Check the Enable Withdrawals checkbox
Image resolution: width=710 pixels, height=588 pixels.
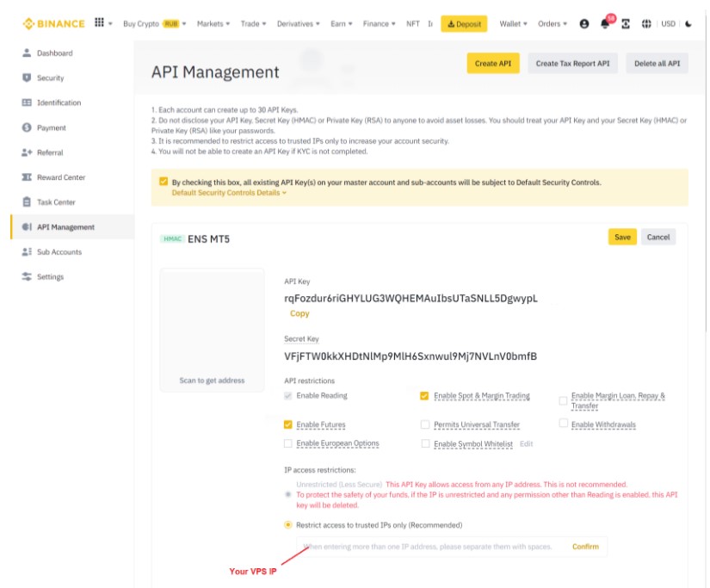pos(564,423)
